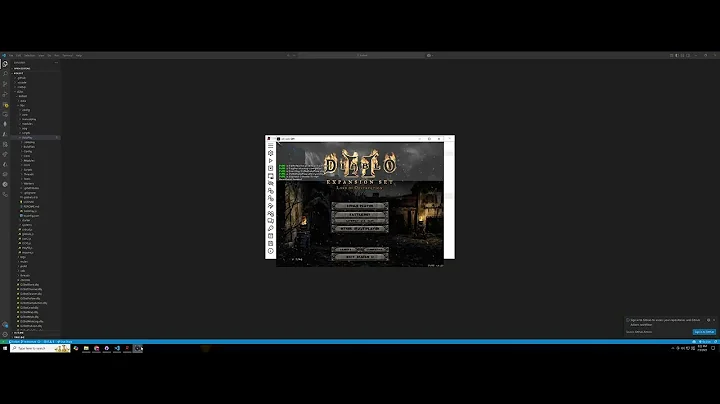Open the File menu
The image size is (720, 404).
tap(11, 56)
